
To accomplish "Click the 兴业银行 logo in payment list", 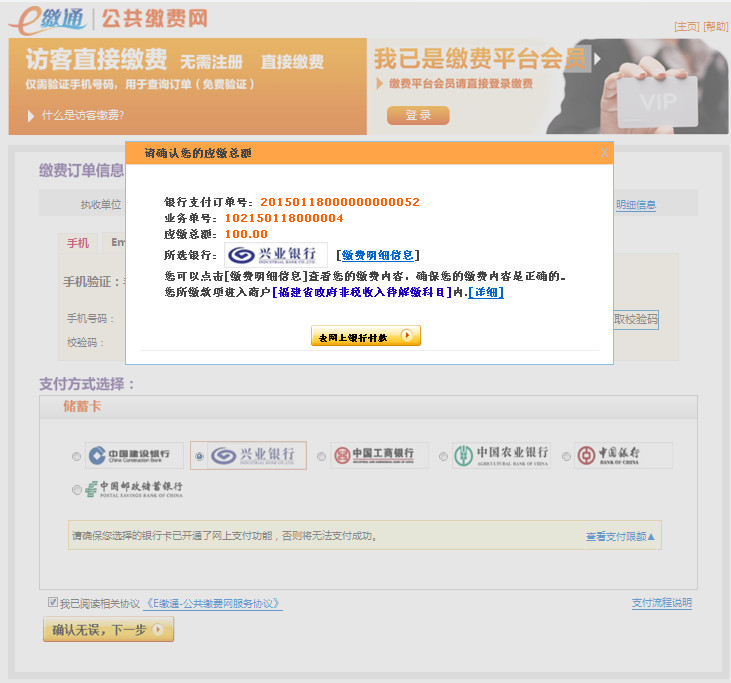I will point(257,455).
